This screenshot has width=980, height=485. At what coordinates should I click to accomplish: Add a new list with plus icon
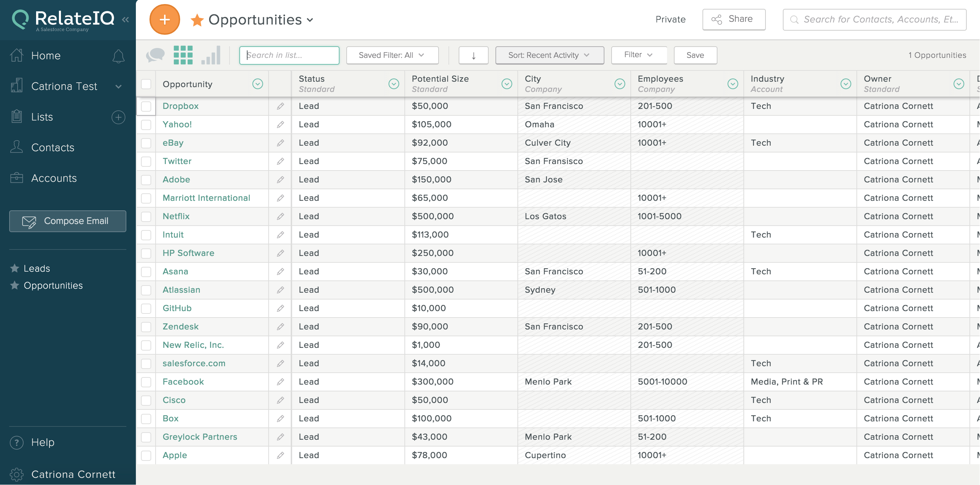click(118, 117)
